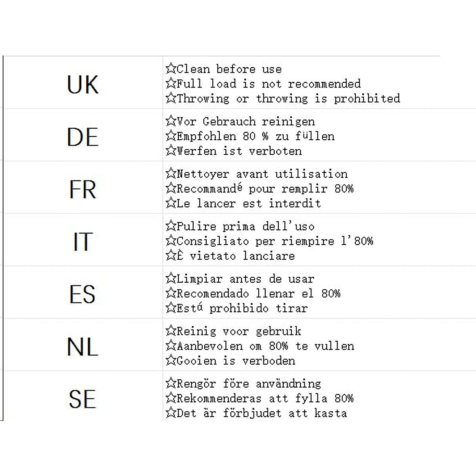
Task: Click the star before 'Está prohibido tirar'
Action: [171, 308]
